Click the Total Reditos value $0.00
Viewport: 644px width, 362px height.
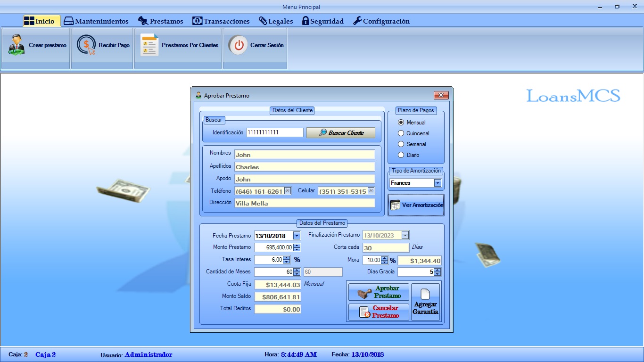pos(278,309)
